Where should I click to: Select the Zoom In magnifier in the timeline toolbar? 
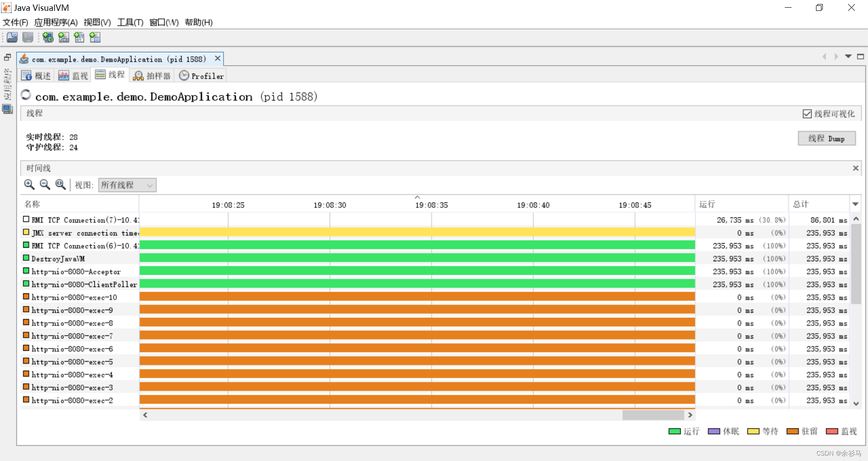coord(29,184)
